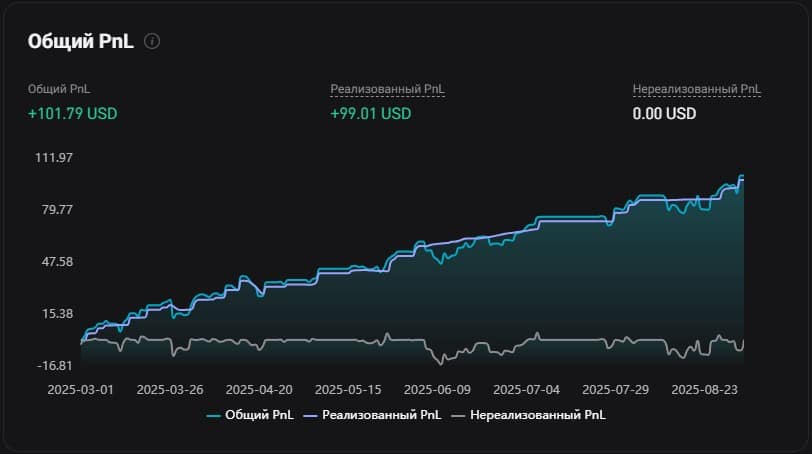Click the 2025-06-09 date on the x-axis

pyautogui.click(x=437, y=389)
